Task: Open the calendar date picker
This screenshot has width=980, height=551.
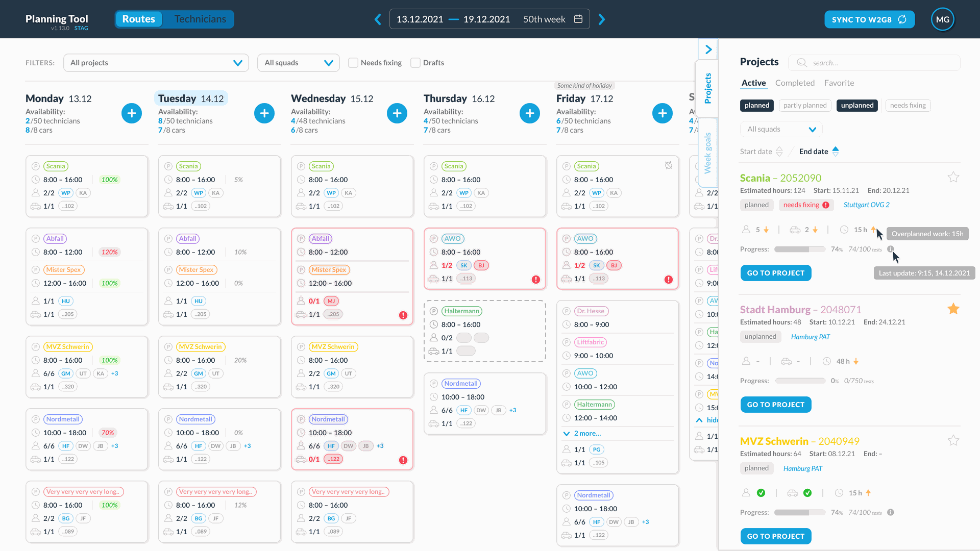Action: (578, 19)
